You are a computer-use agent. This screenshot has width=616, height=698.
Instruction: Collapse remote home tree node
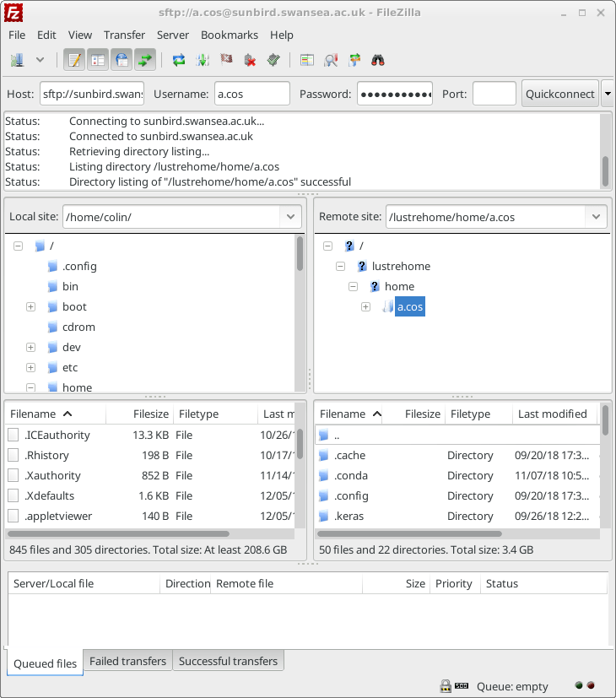tap(353, 286)
